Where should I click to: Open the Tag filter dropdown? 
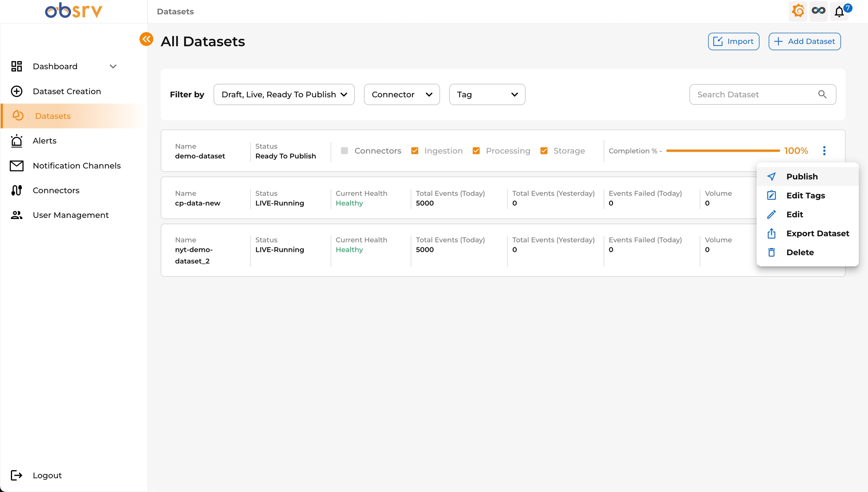[487, 94]
